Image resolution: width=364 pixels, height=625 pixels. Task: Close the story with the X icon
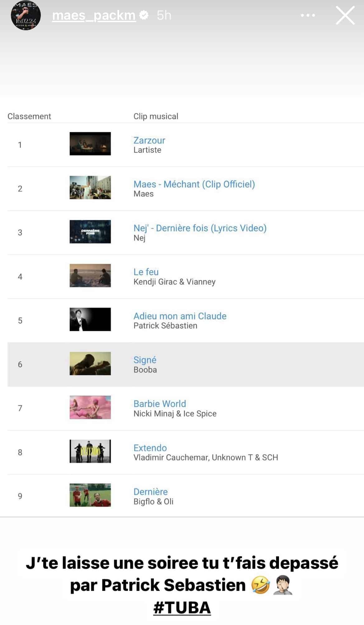345,15
